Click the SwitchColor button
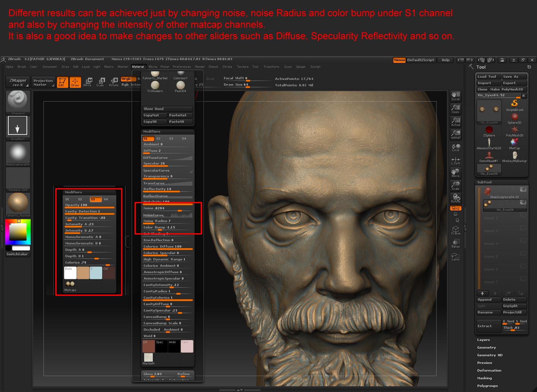This screenshot has width=537, height=392. [x=18, y=254]
